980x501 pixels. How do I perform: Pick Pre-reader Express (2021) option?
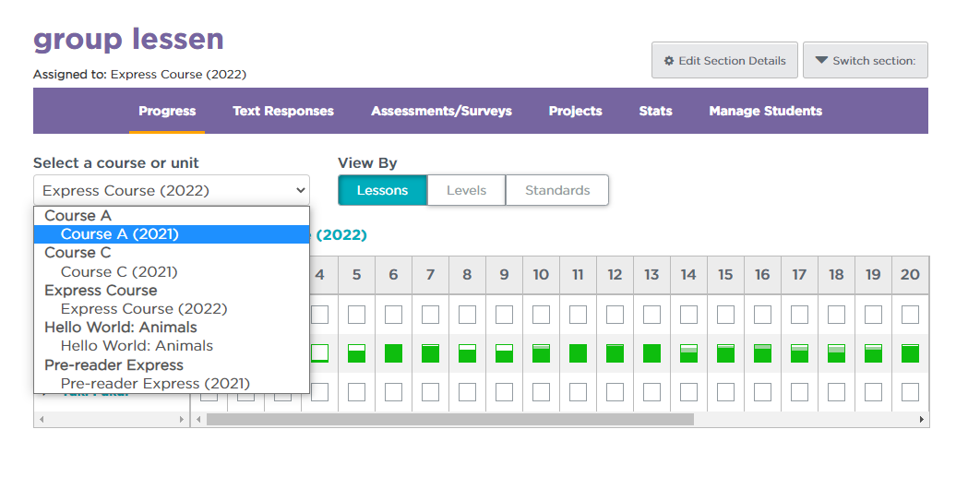point(155,383)
